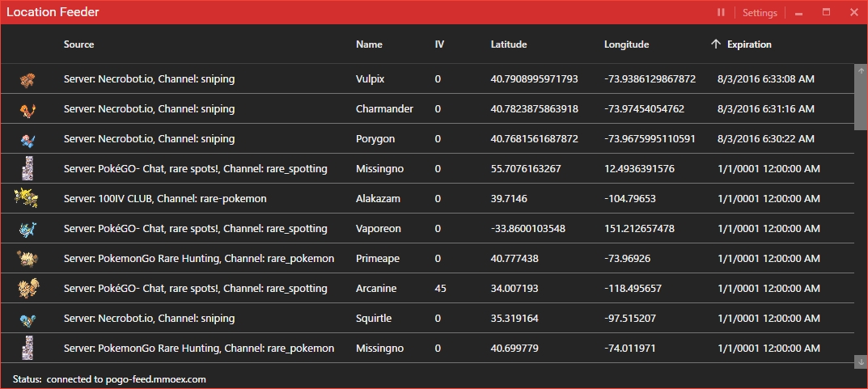Image resolution: width=868 pixels, height=389 pixels.
Task: Click the Arcanine IV value 45
Action: click(441, 288)
